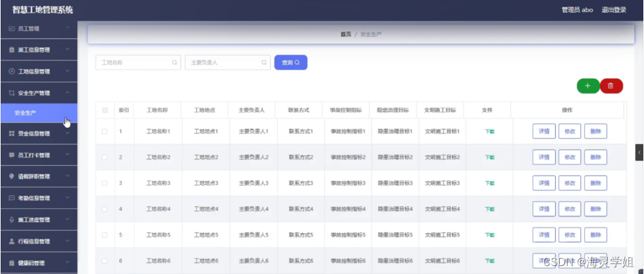Click the 工地信息管理 compass icon
This screenshot has width=644, height=274.
11,72
